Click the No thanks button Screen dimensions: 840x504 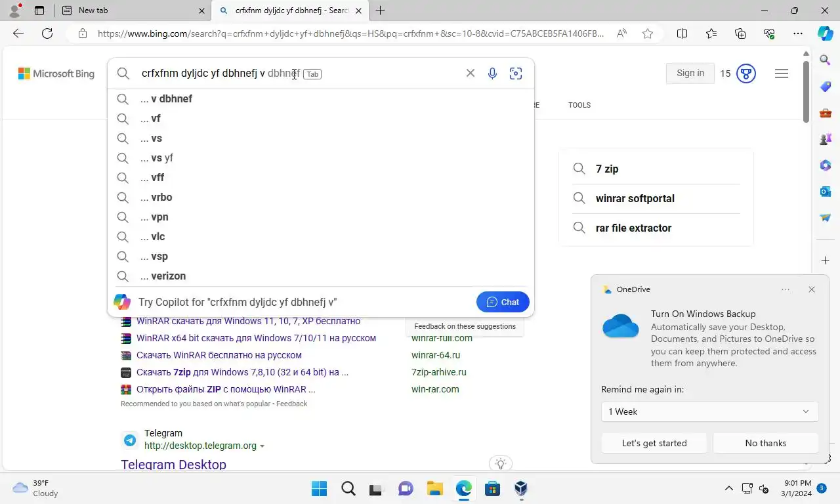click(765, 443)
